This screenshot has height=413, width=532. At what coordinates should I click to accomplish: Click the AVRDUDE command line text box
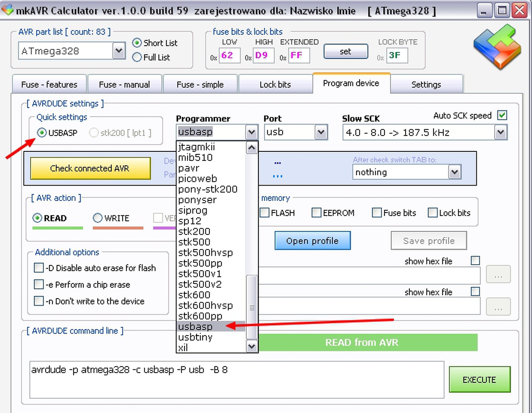click(237, 379)
